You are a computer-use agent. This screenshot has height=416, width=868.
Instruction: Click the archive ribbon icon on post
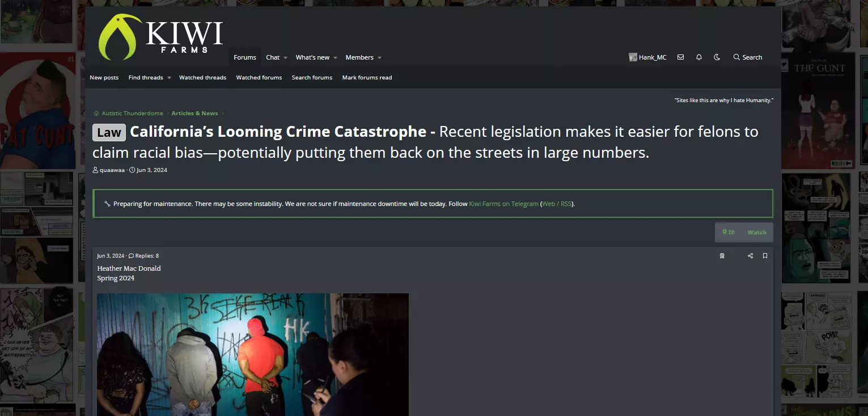tap(722, 256)
